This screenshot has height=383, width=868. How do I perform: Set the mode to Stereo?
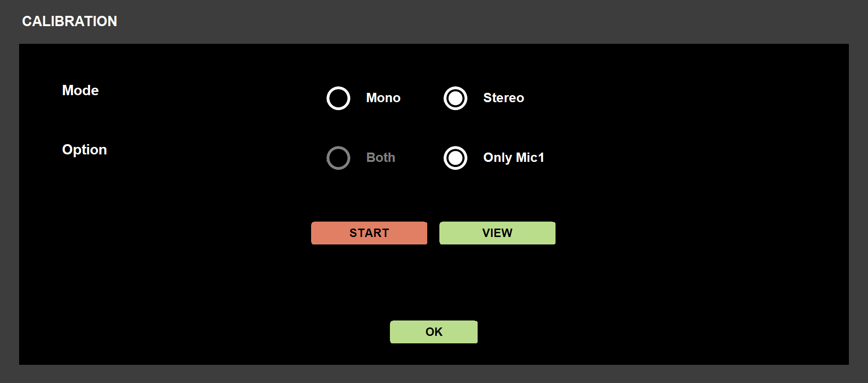455,98
